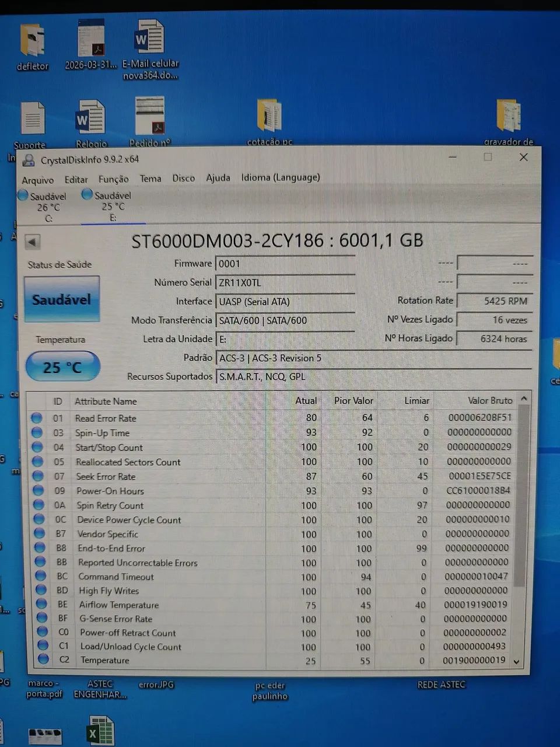Image resolution: width=560 pixels, height=747 pixels.
Task: Select the defletor folder on desktop
Action: pyautogui.click(x=33, y=47)
